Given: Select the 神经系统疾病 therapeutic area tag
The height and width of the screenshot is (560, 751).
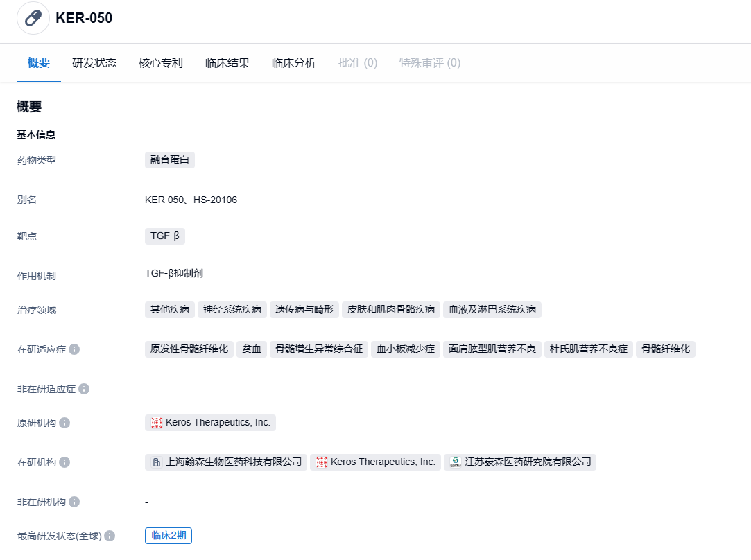Looking at the screenshot, I should (x=232, y=310).
